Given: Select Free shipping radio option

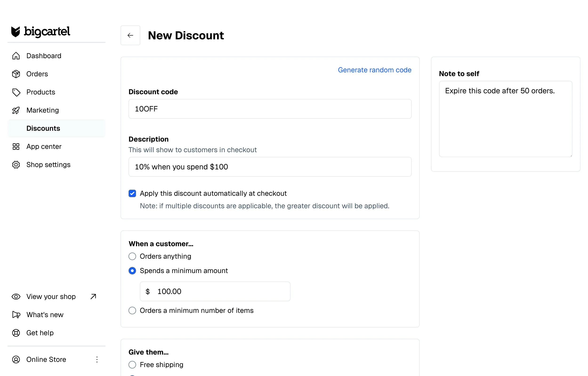Looking at the screenshot, I should tap(132, 364).
